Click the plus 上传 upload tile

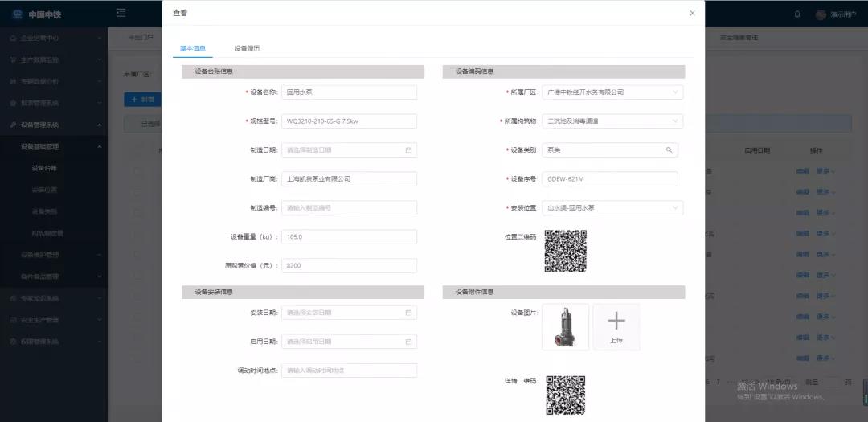click(616, 327)
